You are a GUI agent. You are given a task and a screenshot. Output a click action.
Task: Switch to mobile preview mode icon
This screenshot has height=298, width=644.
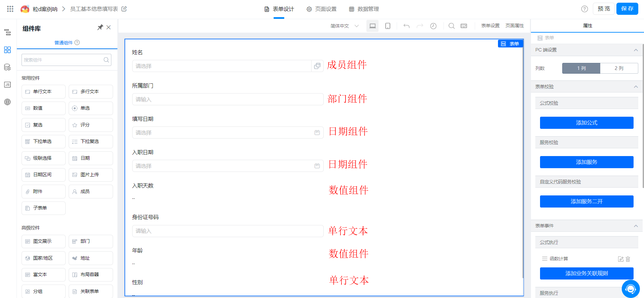point(388,26)
